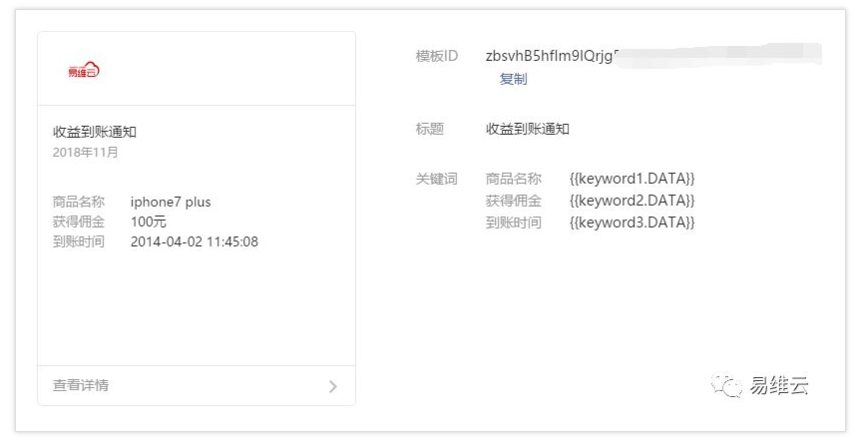Viewport: 860px width, 441px height.
Task: Click the 易维云 red cloud logo
Action: [x=84, y=70]
